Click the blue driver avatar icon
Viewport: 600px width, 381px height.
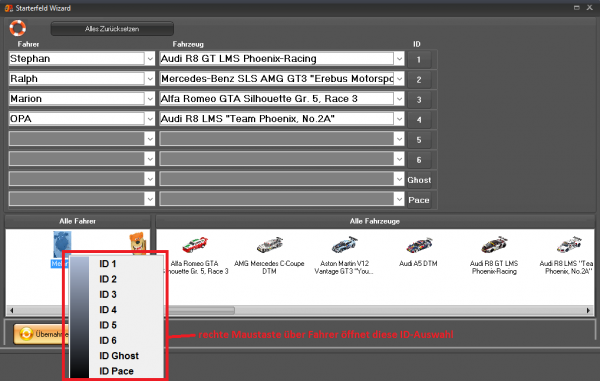coord(62,243)
